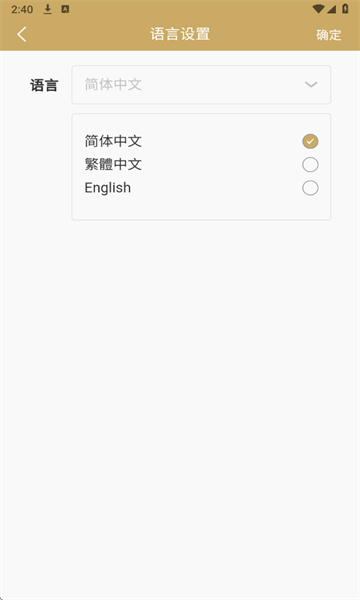The width and height of the screenshot is (360, 600).
Task: Confirm with the 确定 button
Action: 329,34
